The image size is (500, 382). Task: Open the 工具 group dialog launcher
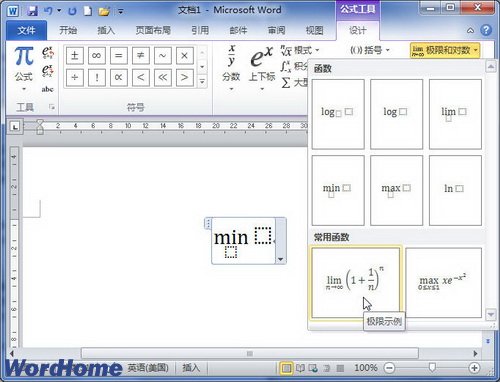(x=52, y=107)
